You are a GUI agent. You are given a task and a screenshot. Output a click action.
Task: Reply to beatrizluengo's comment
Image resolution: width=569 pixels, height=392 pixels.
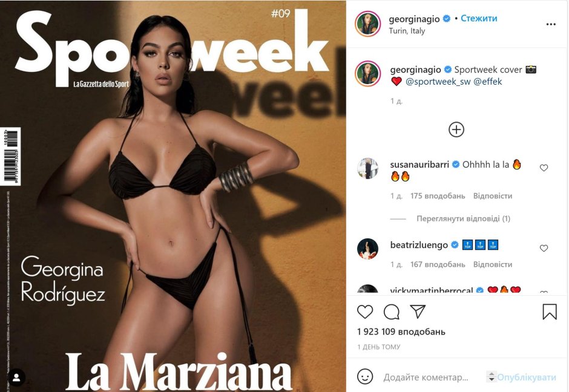[x=493, y=265]
